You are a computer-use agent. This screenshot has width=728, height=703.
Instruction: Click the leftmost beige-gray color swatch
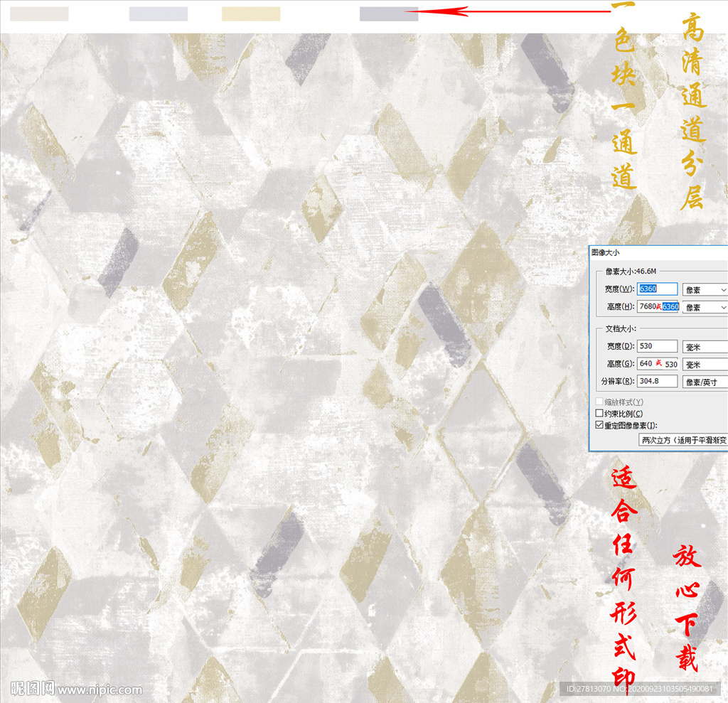point(40,14)
